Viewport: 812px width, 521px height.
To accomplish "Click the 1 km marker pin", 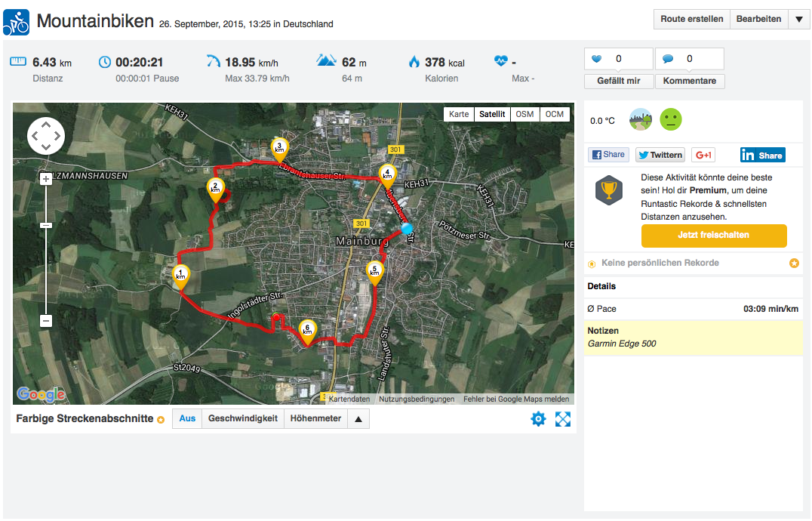I will [x=180, y=276].
